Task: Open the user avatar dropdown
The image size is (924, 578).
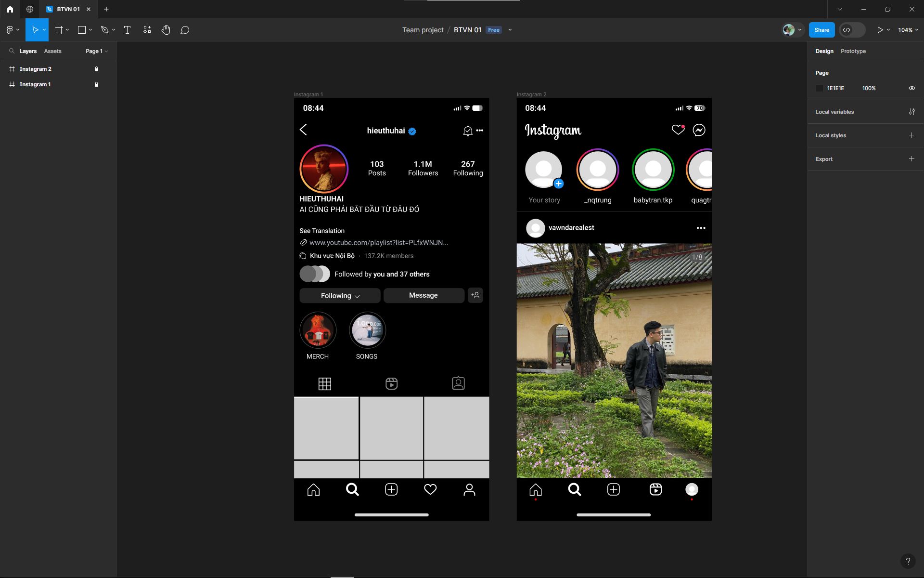Action: tap(800, 30)
